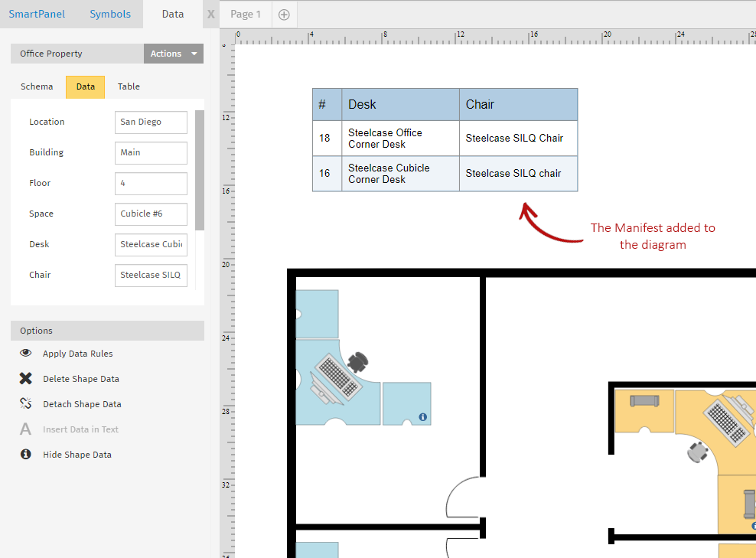Click the info icon beside Hide Shape Data
This screenshot has height=558, width=756.
[x=26, y=455]
